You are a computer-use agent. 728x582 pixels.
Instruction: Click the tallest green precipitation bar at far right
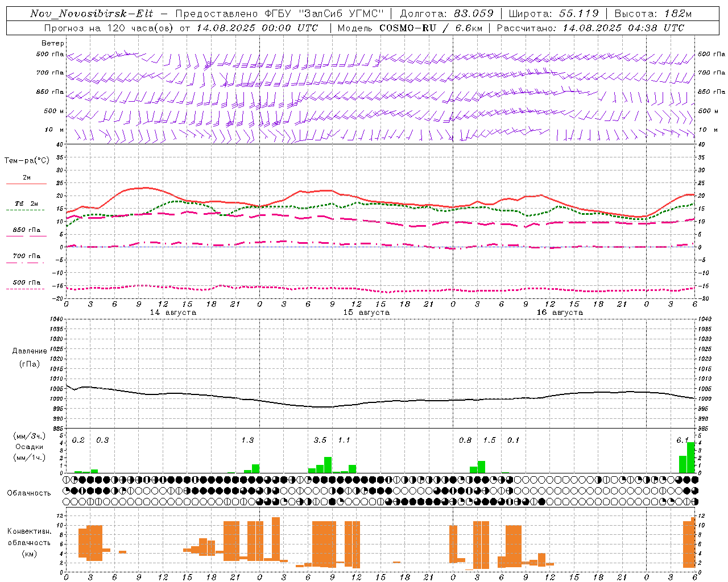(691, 458)
